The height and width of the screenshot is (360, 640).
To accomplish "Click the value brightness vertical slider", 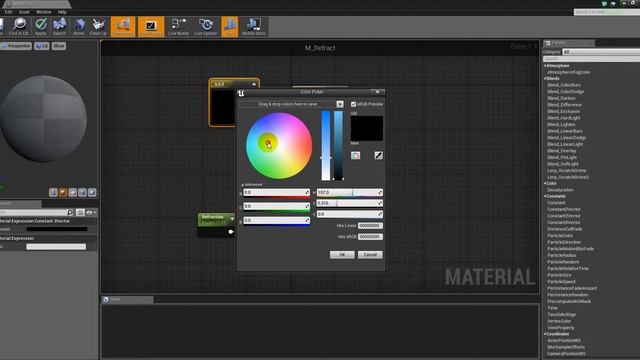I will 338,146.
